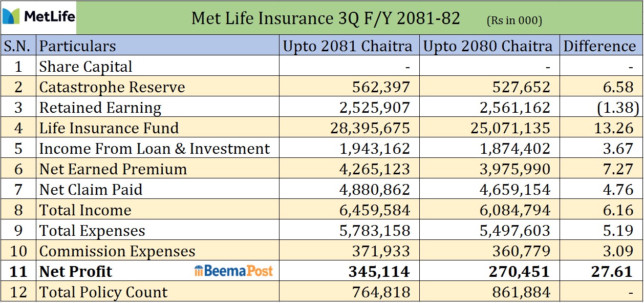644x303 pixels.
Task: Select the table title Met Life Insurance
Action: pos(326,18)
